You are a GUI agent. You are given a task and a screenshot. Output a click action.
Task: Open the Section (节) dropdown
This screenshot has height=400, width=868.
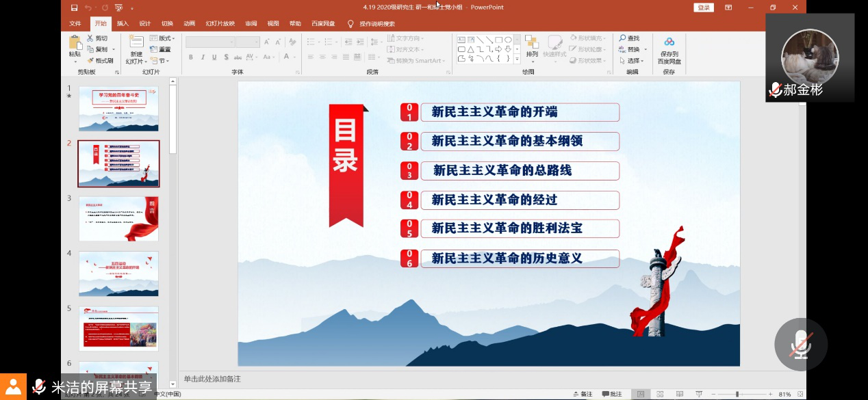pyautogui.click(x=159, y=60)
